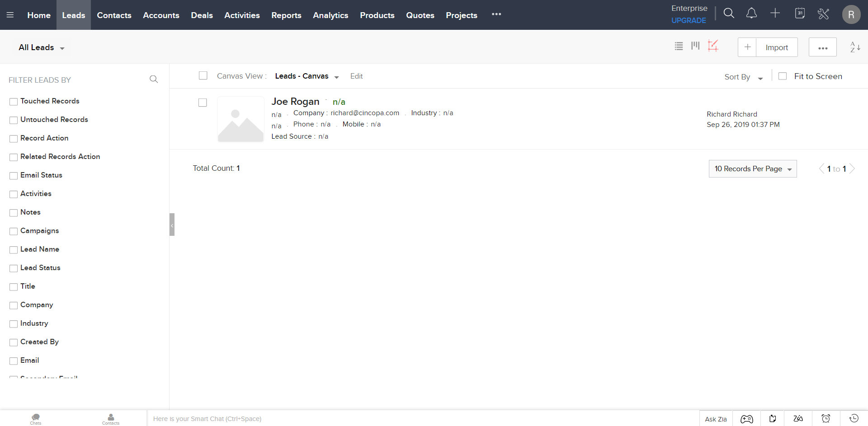Go to the Deals tab
The image size is (868, 426).
pos(202,15)
